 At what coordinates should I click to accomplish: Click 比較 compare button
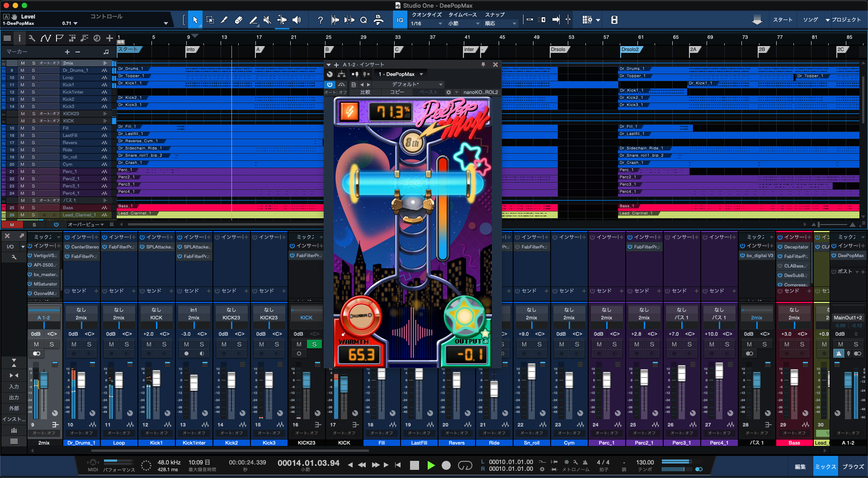[365, 92]
